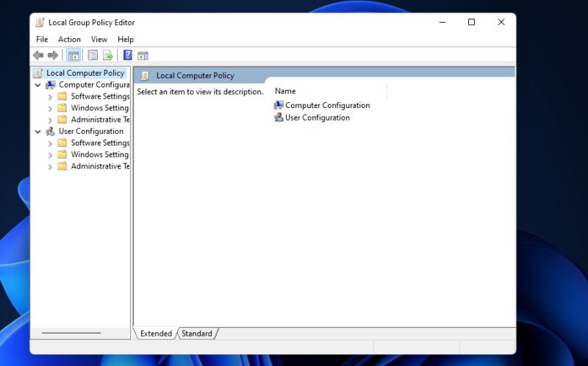The image size is (588, 366).
Task: Open the Action menu
Action: [70, 39]
